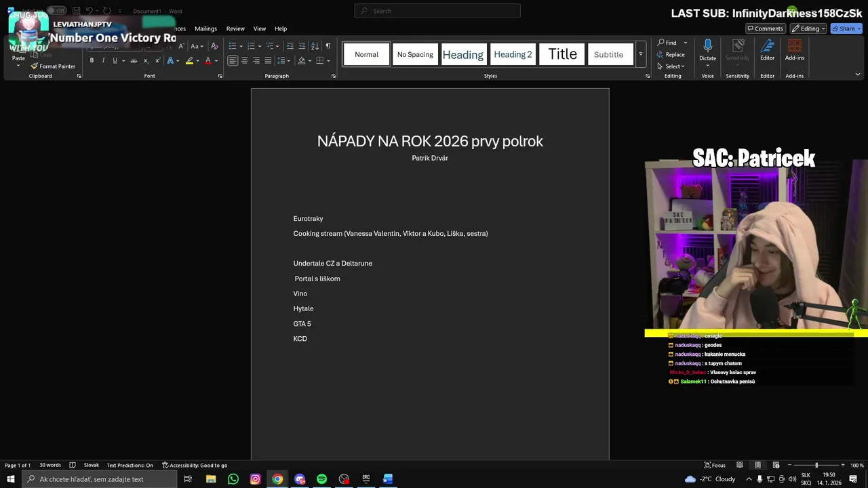Open Spotify from the taskbar
Viewport: 868px width, 488px height.
[x=321, y=479]
